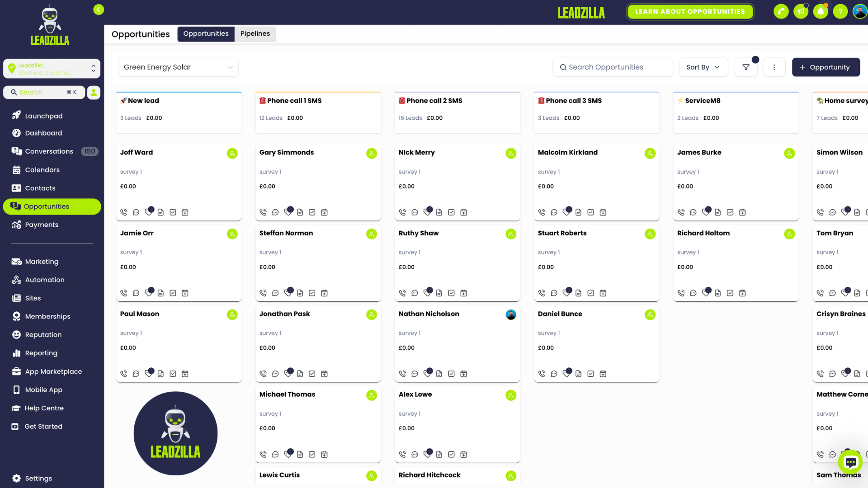
Task: Switch to the Pipelines tab
Action: click(x=255, y=33)
